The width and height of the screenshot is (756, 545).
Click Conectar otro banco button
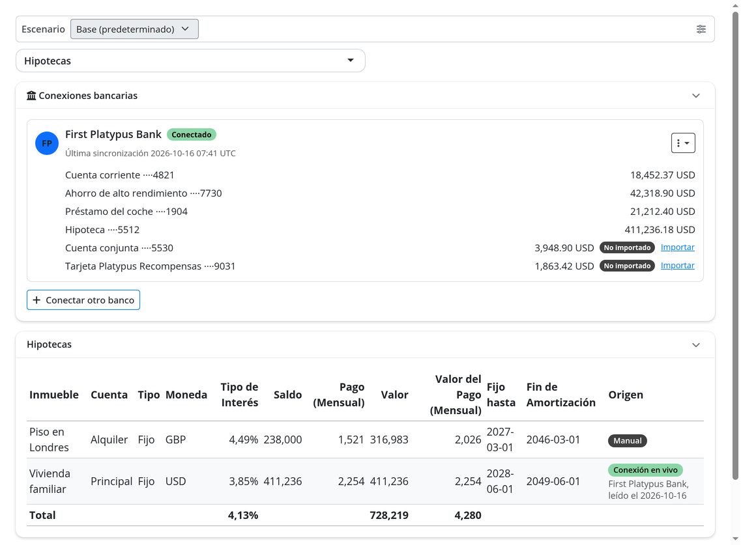(83, 300)
